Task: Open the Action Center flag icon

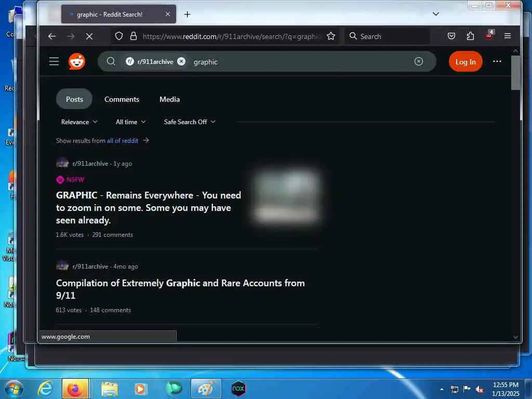Action: (467, 389)
